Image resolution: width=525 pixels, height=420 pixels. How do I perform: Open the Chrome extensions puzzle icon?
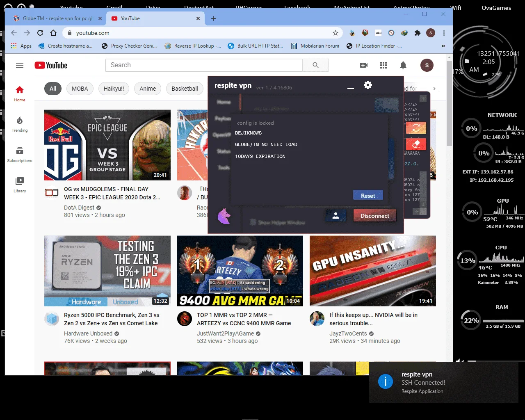[x=418, y=33]
